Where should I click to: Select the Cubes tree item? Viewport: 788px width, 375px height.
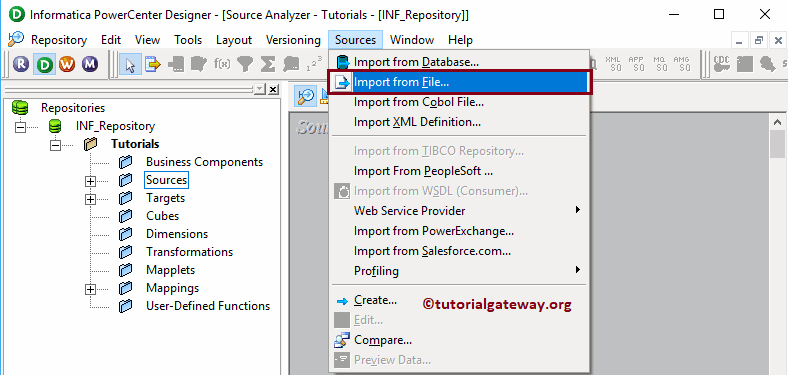(162, 216)
